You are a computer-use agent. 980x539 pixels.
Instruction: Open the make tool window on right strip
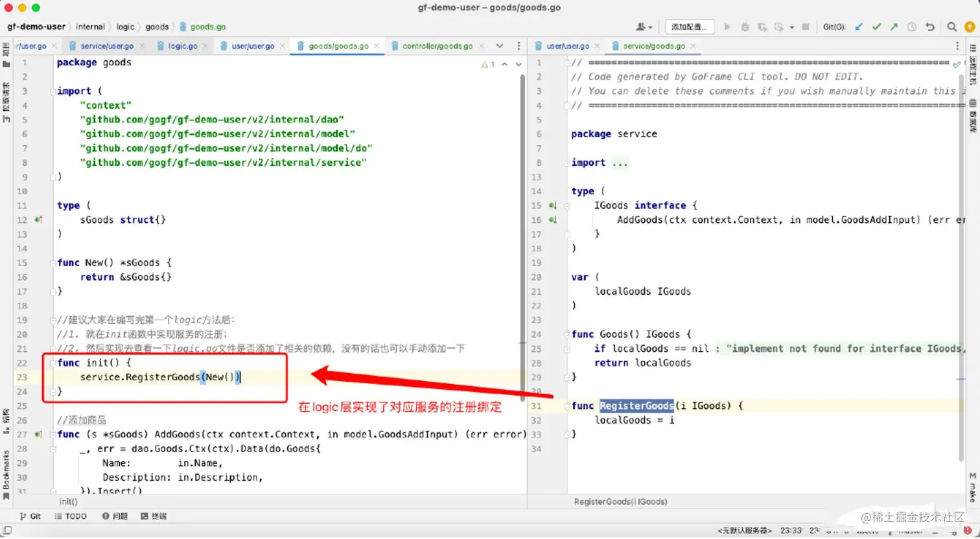pyautogui.click(x=973, y=487)
